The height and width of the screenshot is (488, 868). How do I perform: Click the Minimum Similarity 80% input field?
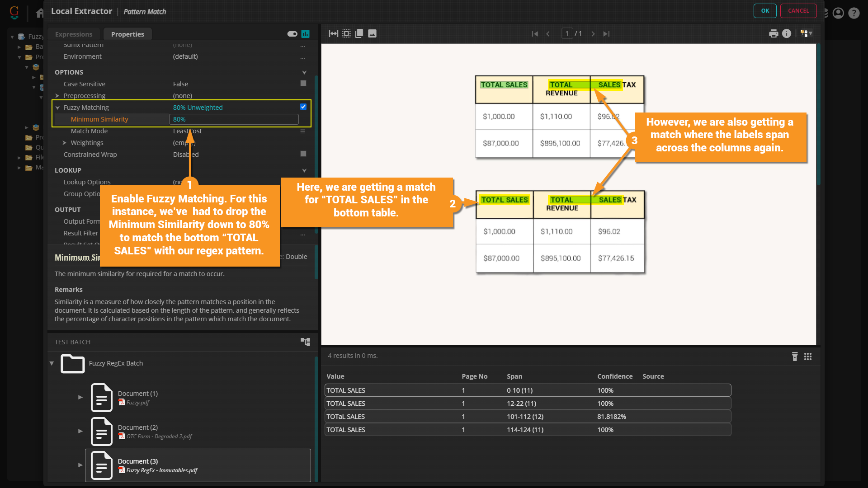pyautogui.click(x=234, y=119)
